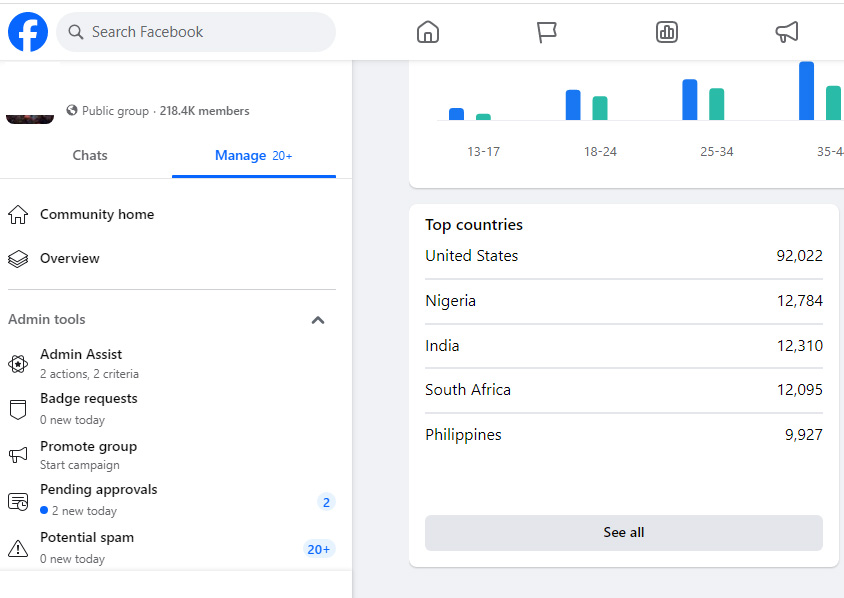844x598 pixels.
Task: Click the 92,022 value
Action: tap(799, 256)
